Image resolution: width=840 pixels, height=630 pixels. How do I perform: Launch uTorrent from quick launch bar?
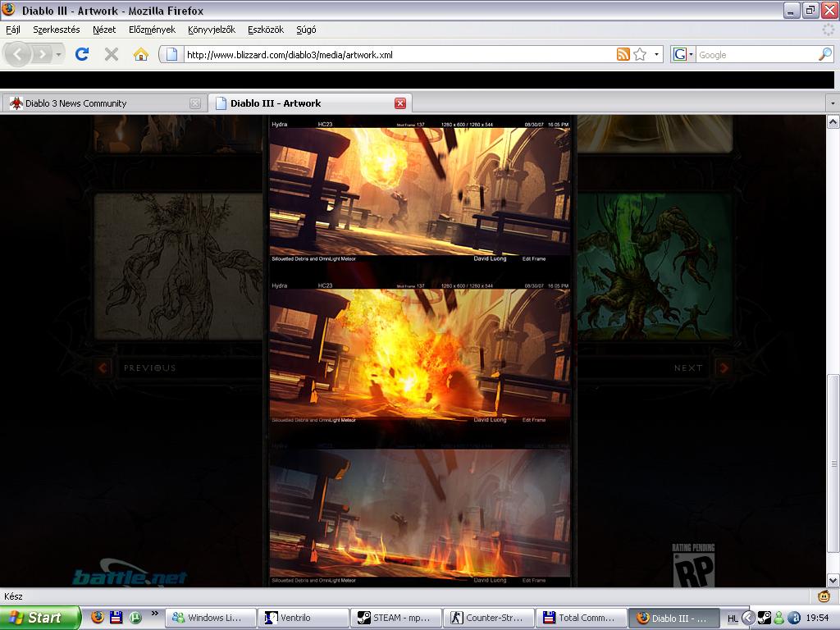[135, 618]
